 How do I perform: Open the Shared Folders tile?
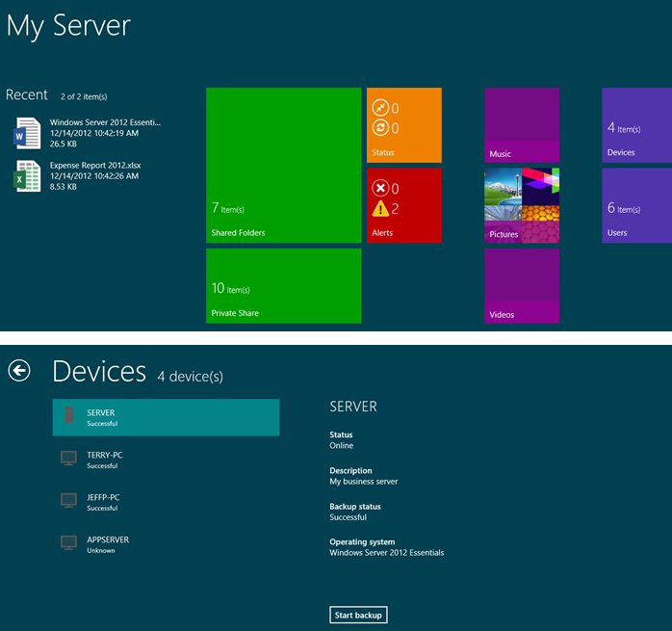coord(283,165)
